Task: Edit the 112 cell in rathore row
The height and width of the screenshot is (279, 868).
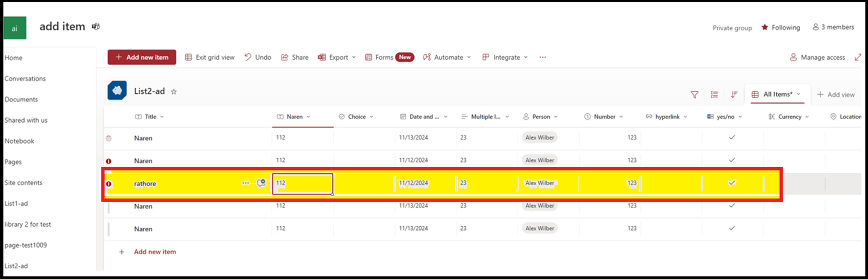Action: coord(302,184)
